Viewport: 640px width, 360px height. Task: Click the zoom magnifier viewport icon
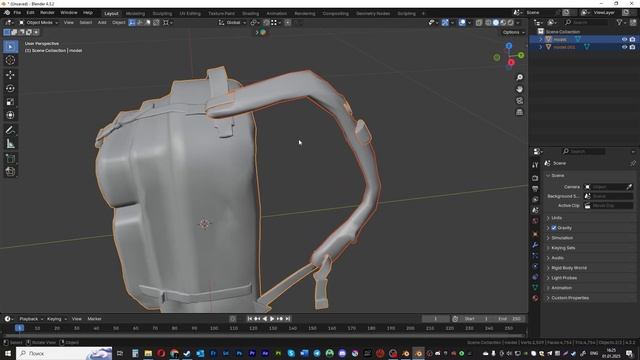tap(519, 78)
